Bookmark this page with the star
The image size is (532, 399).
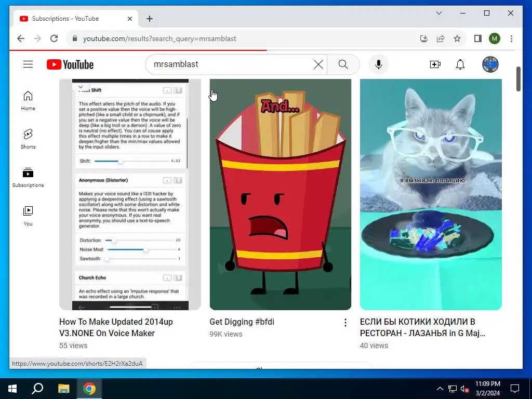pos(457,38)
